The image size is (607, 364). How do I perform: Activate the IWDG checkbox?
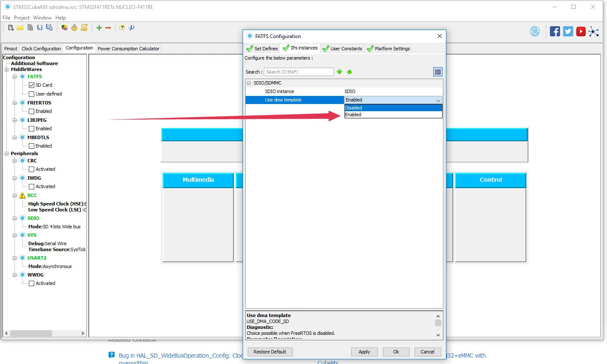pos(31,186)
